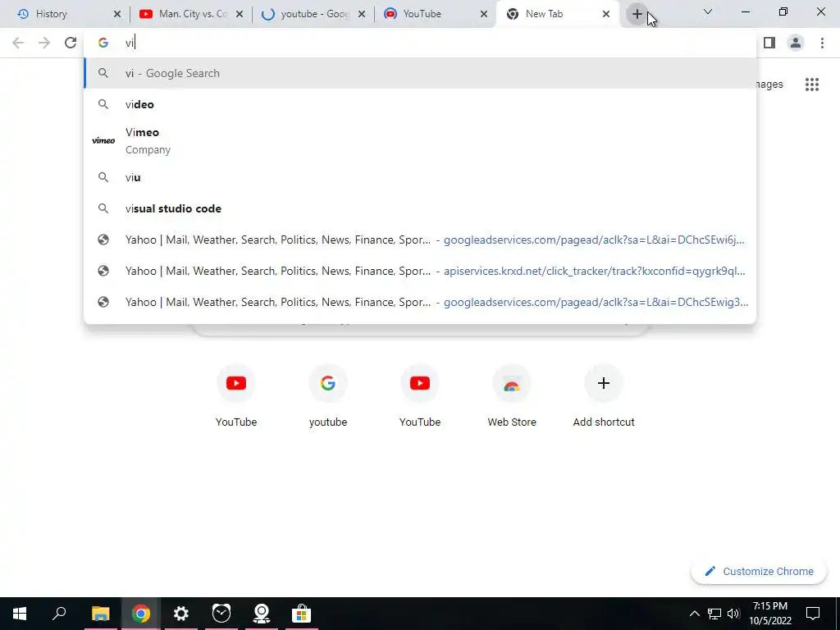Go forward to next page
The width and height of the screenshot is (840, 630).
click(44, 43)
